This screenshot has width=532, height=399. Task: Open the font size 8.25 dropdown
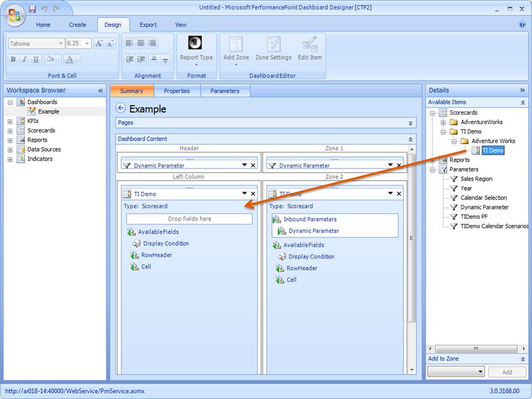click(x=87, y=43)
